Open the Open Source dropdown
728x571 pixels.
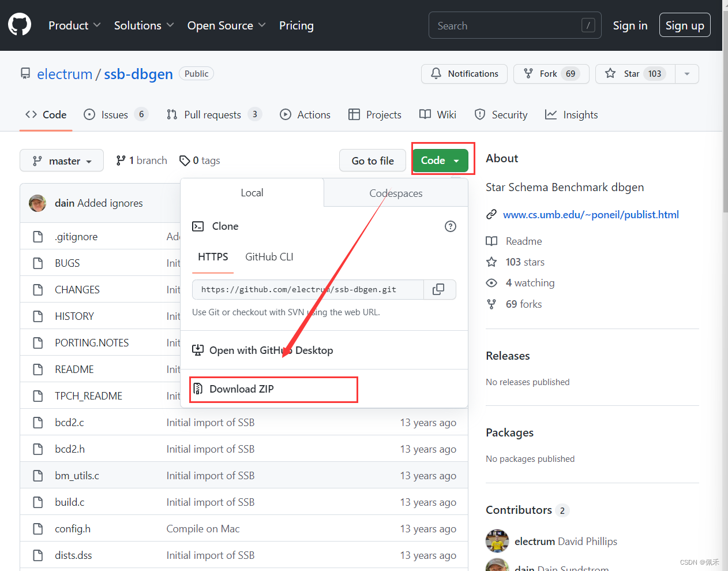tap(226, 25)
